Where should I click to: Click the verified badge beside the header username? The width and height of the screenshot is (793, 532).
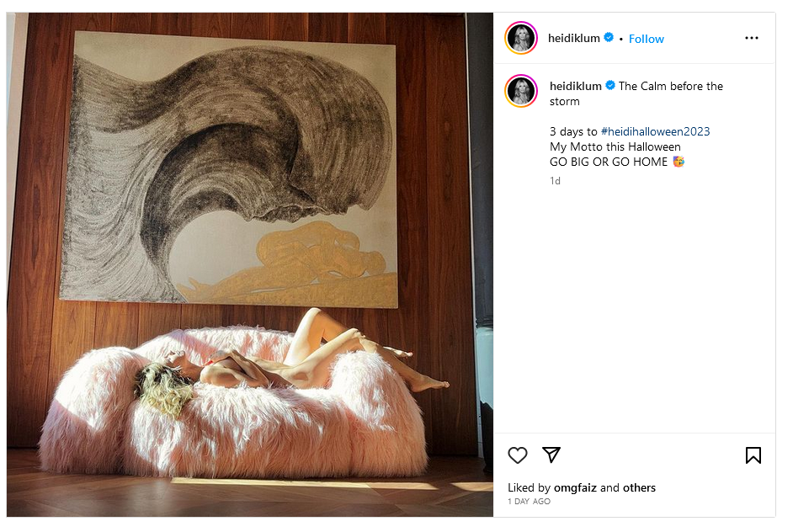[609, 37]
